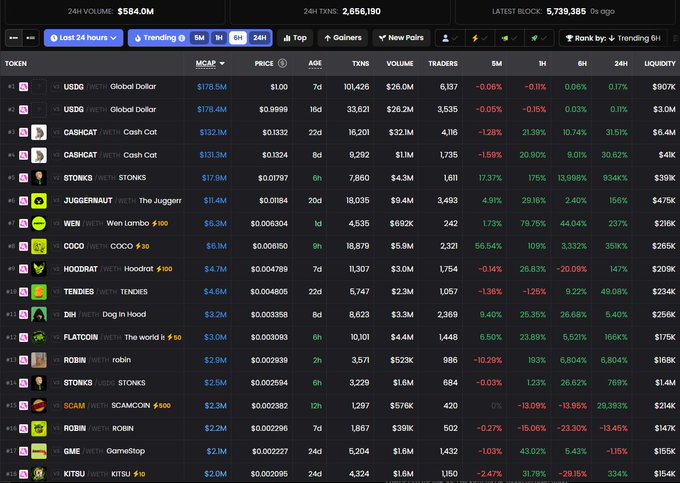Select the Trending view
This screenshot has height=483, width=680.
click(159, 38)
